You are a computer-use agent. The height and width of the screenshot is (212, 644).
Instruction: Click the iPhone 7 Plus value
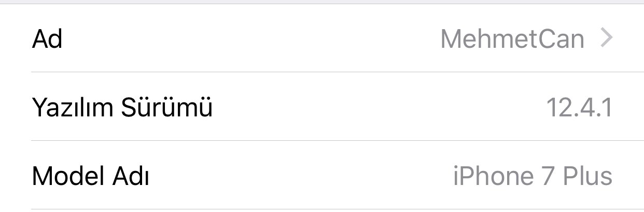(x=533, y=177)
